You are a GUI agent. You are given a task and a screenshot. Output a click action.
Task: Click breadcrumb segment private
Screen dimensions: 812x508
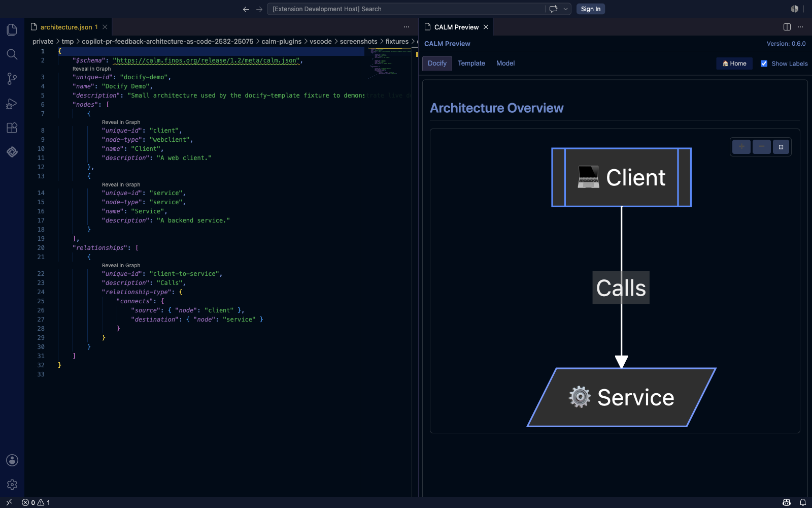pos(43,42)
